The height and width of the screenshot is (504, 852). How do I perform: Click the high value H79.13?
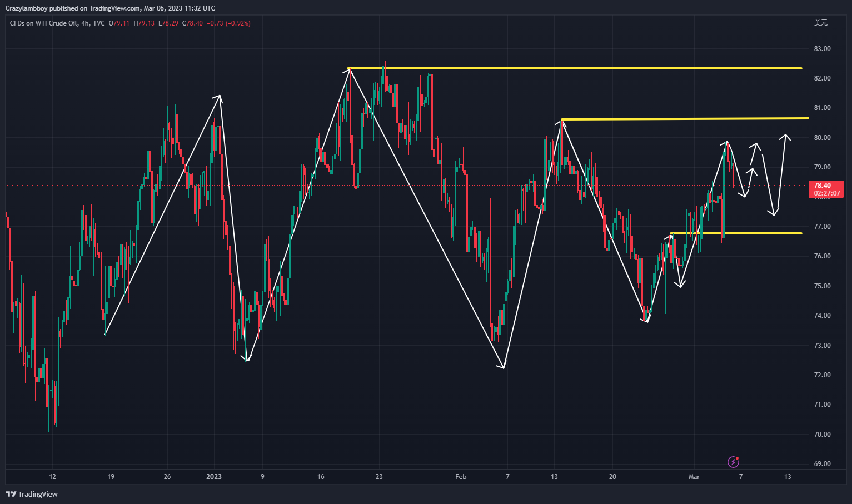[144, 23]
